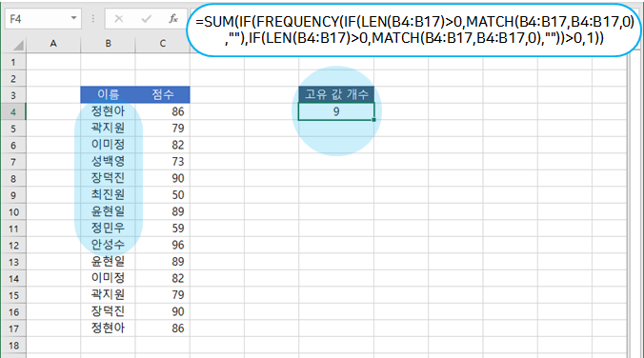Viewport: 644px width, 358px height.
Task: Select the 안성수 cell
Action: (x=108, y=245)
